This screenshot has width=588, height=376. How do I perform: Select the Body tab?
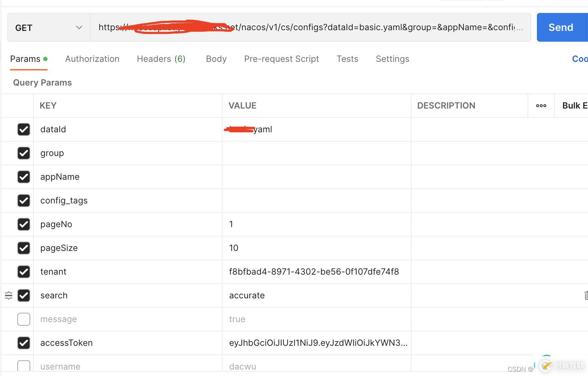(x=216, y=59)
